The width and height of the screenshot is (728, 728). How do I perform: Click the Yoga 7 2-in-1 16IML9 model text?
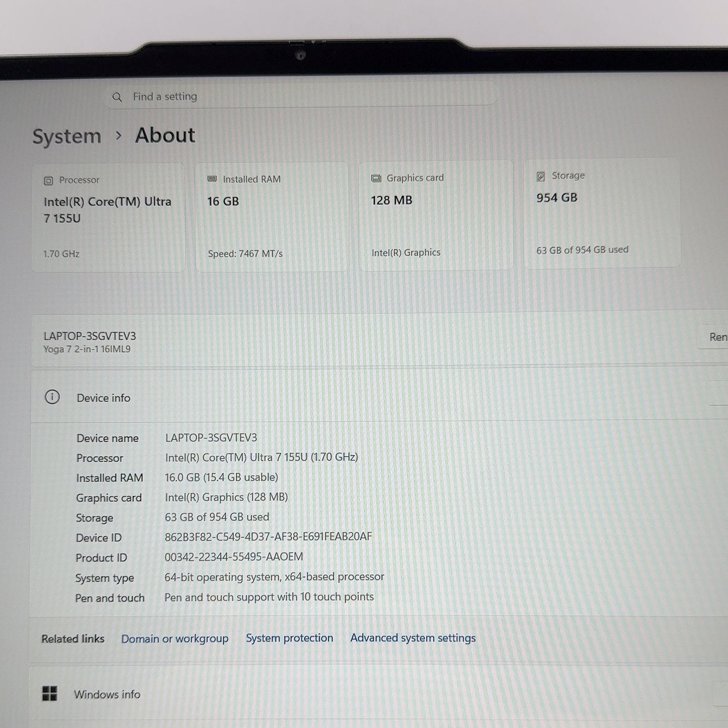(x=87, y=349)
